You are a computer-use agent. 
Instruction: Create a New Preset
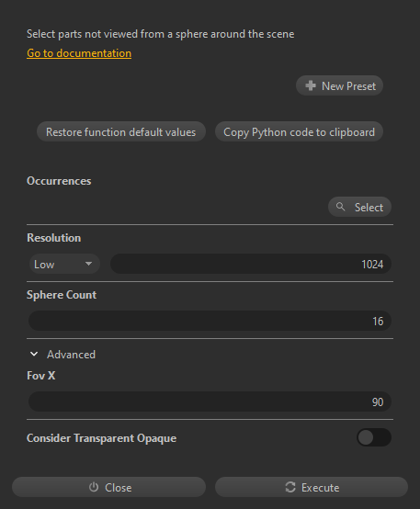click(x=339, y=85)
